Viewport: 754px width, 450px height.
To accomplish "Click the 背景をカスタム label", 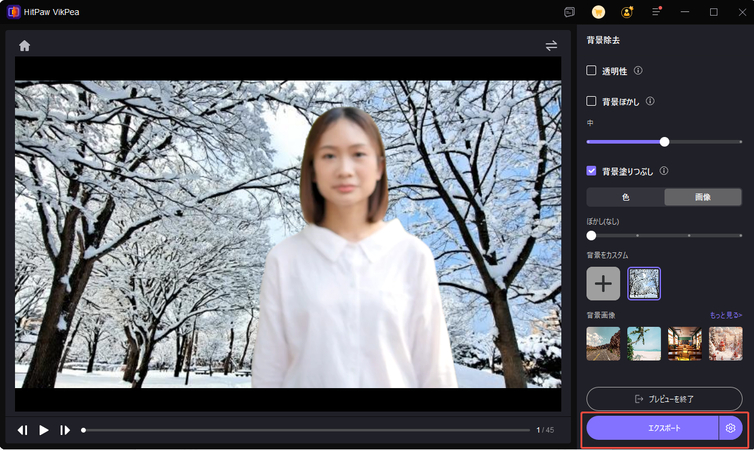I will [607, 255].
